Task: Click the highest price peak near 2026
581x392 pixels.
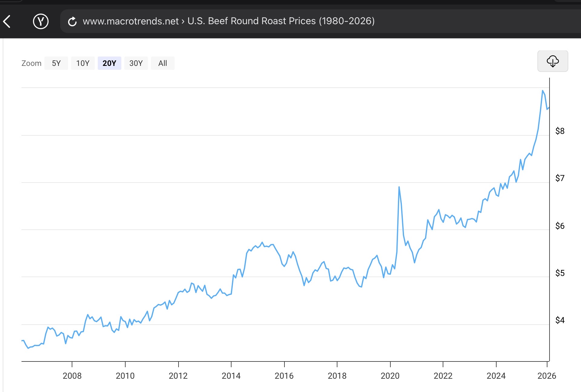Action: [x=543, y=91]
